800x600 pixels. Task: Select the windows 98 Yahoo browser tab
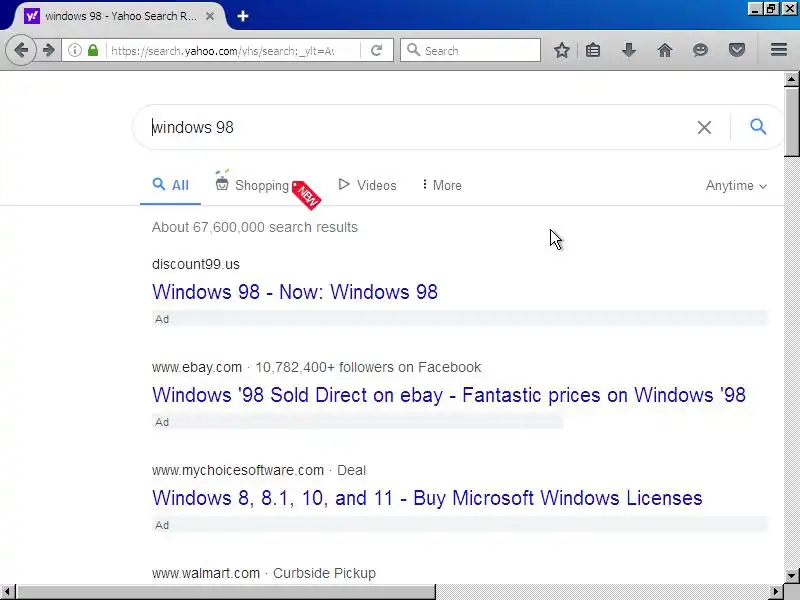(x=119, y=16)
